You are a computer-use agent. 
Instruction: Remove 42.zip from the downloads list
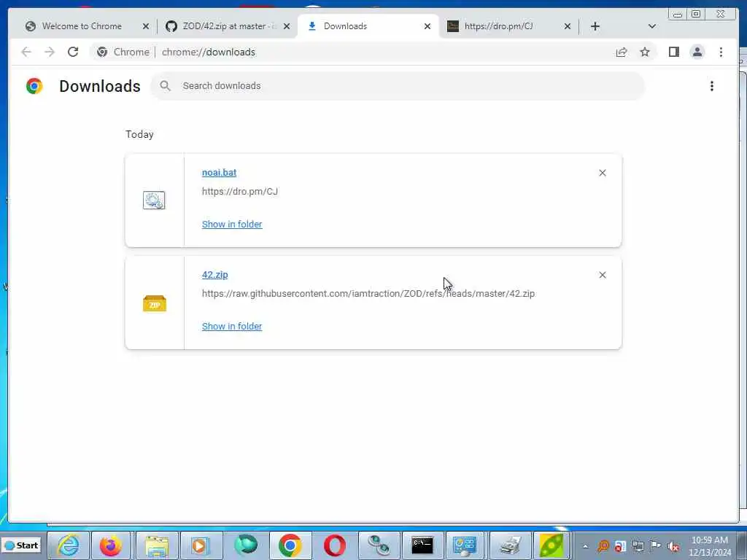602,275
